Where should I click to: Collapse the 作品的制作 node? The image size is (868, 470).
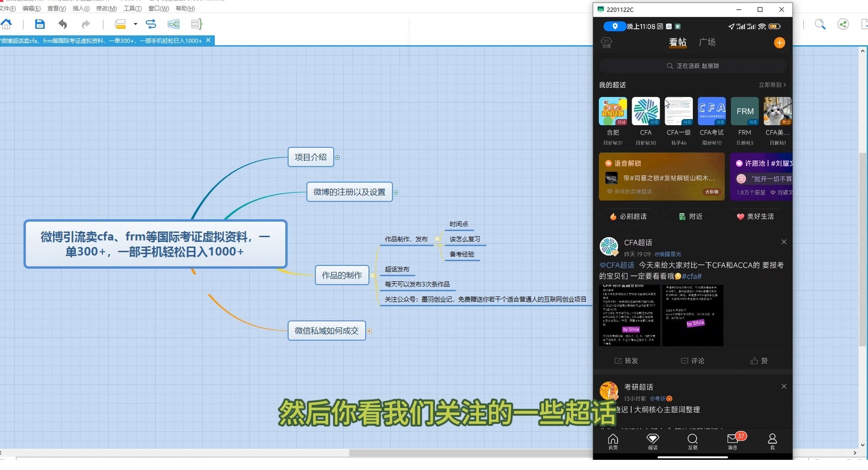click(372, 275)
